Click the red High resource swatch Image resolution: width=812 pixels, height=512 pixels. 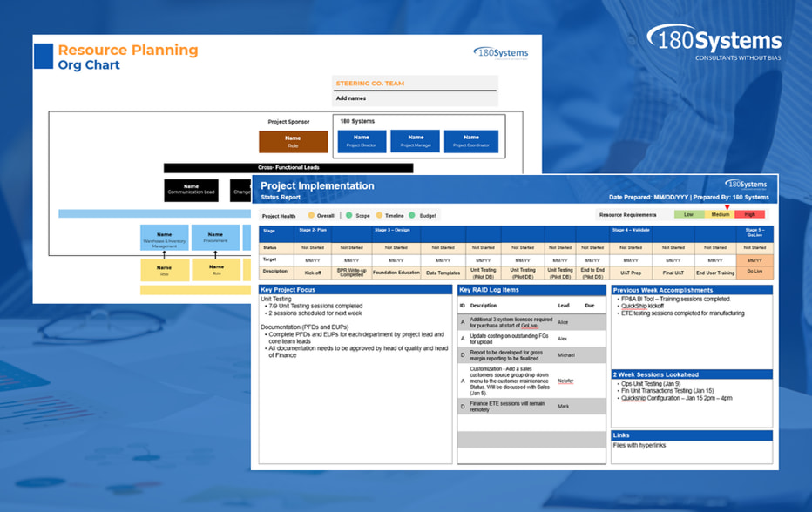pyautogui.click(x=749, y=214)
